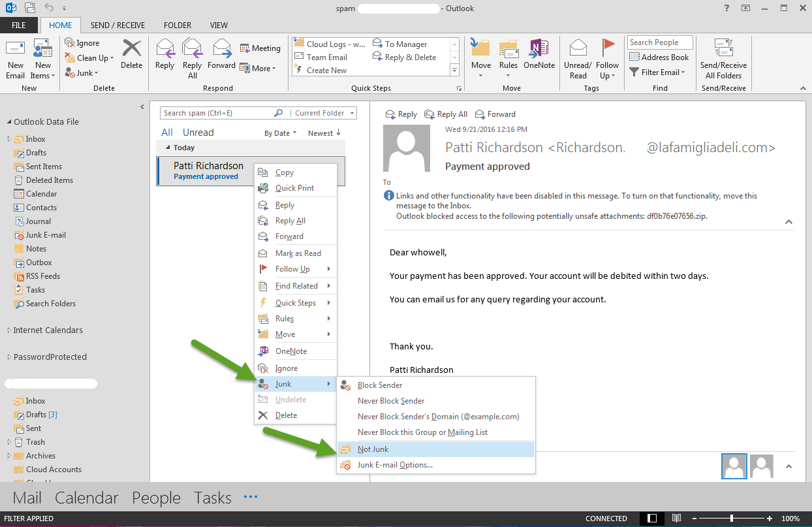Collapse the Outlook Data File tree
This screenshot has height=527, width=812.
click(x=9, y=122)
